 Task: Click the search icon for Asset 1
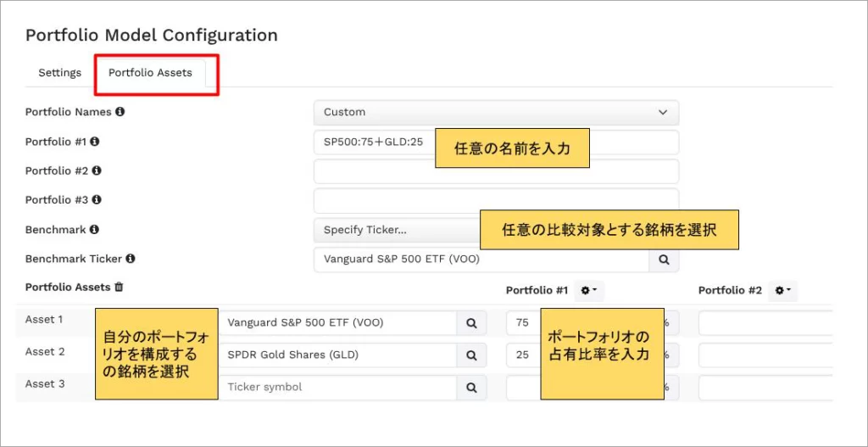pos(471,323)
